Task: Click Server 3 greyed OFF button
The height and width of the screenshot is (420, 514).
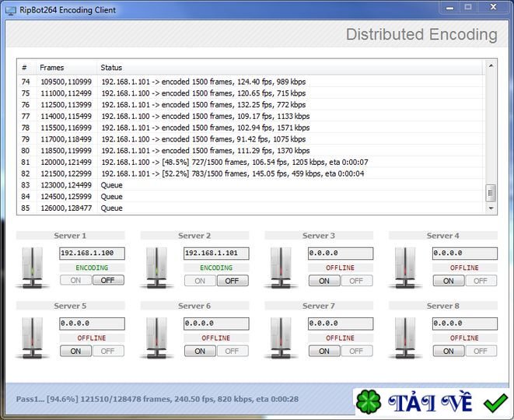Action: 357,281
